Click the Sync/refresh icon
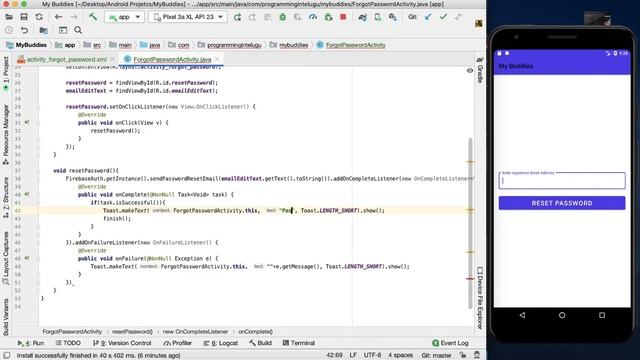Screen dimensions: 640x360 tap(39, 17)
